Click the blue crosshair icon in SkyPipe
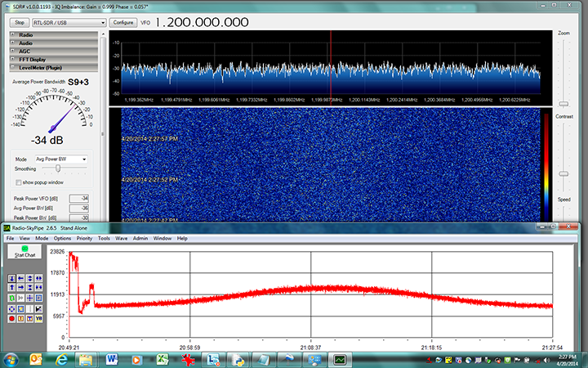The width and height of the screenshot is (588, 368). coord(29,298)
